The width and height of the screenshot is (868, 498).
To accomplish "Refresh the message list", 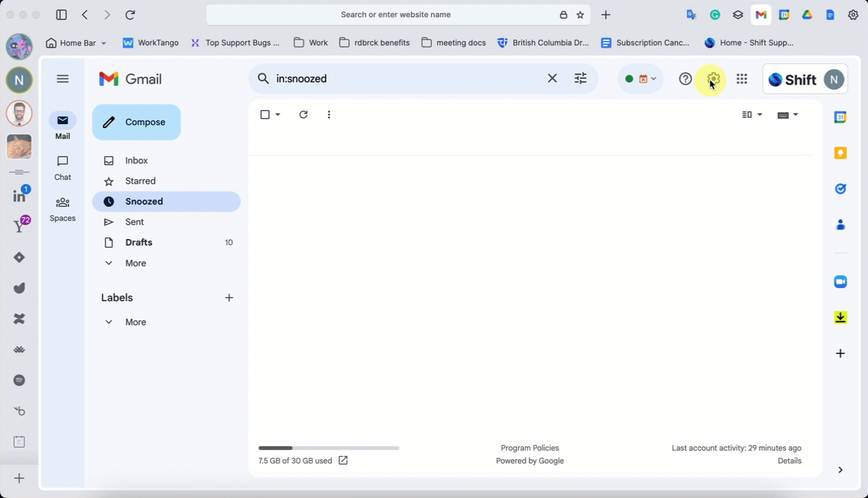I will 303,115.
